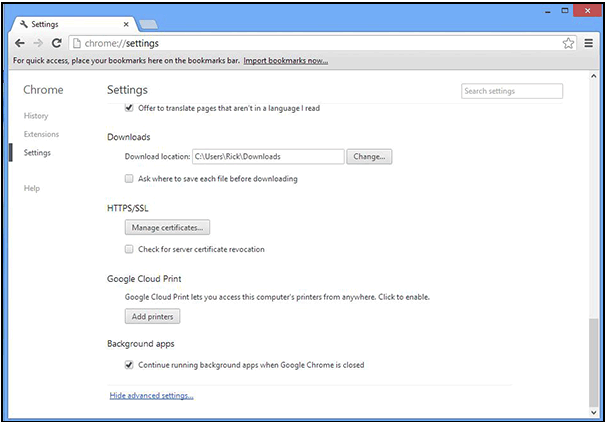The height and width of the screenshot is (422, 611).
Task: Click the scrollbar down arrow
Action: coord(593,412)
